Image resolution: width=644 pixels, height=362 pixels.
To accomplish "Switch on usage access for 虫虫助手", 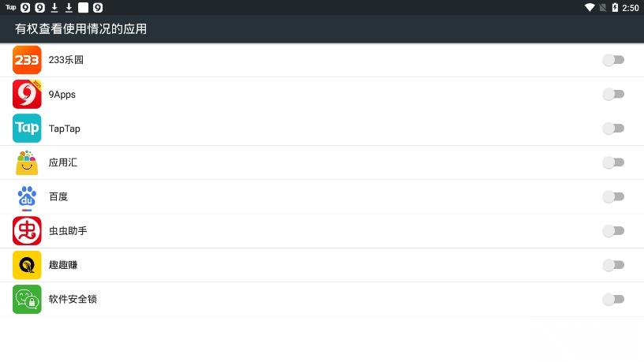I will (x=613, y=230).
